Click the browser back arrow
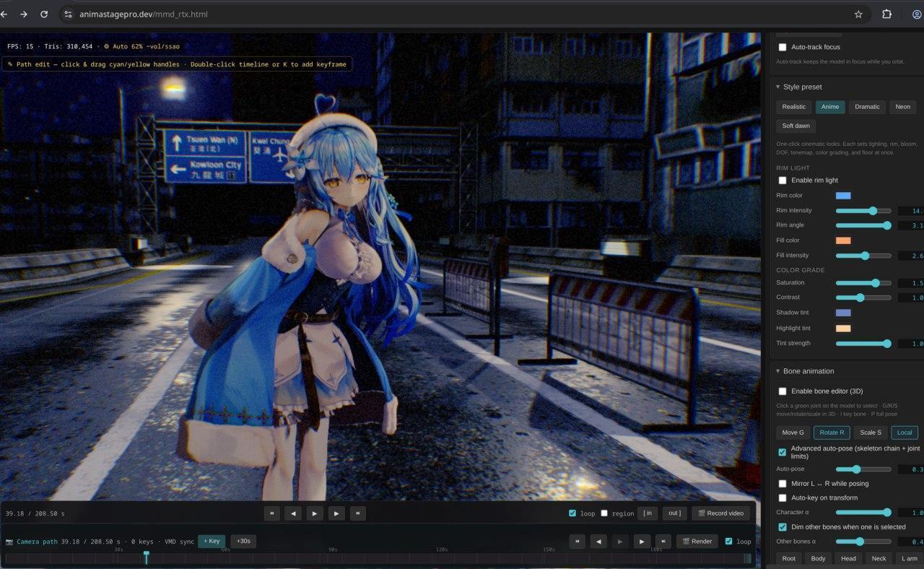Image resolution: width=924 pixels, height=569 pixels. pos(4,14)
